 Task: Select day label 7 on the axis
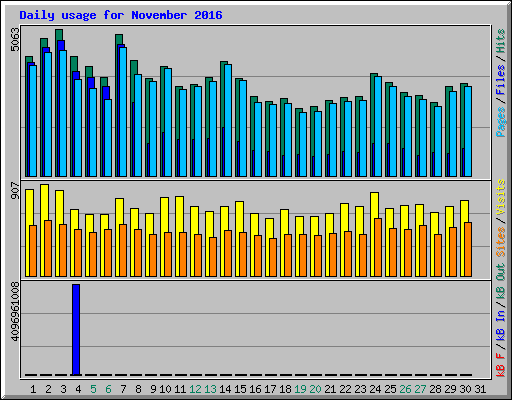pyautogui.click(x=123, y=389)
